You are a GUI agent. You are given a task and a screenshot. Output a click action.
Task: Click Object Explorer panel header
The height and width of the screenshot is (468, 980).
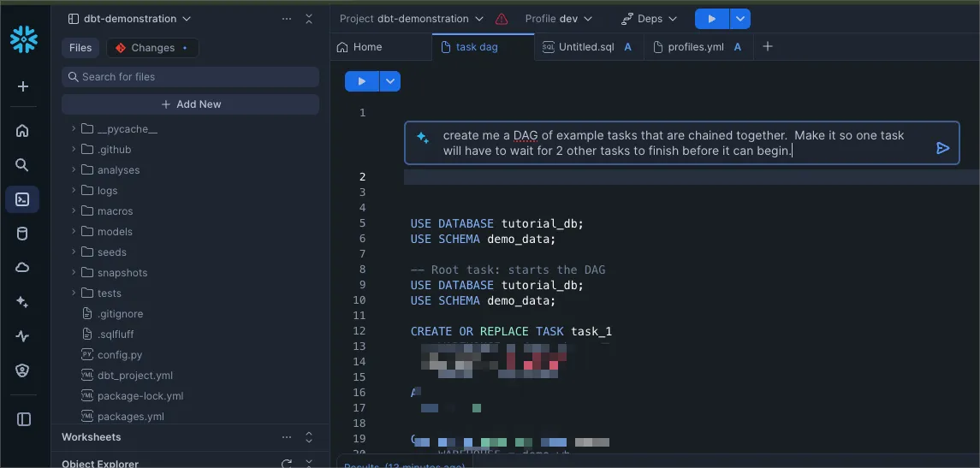[100, 464]
